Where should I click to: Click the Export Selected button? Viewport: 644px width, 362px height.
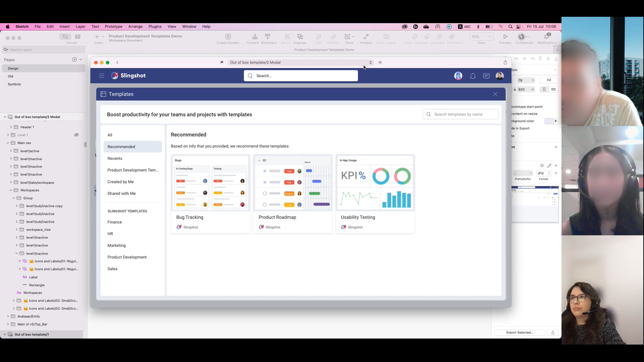coord(520,333)
